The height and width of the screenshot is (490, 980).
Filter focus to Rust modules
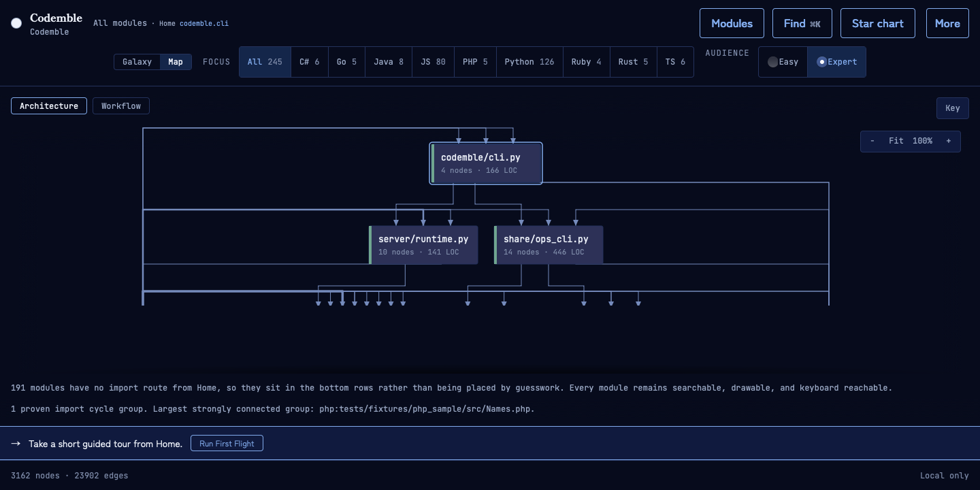click(x=634, y=62)
